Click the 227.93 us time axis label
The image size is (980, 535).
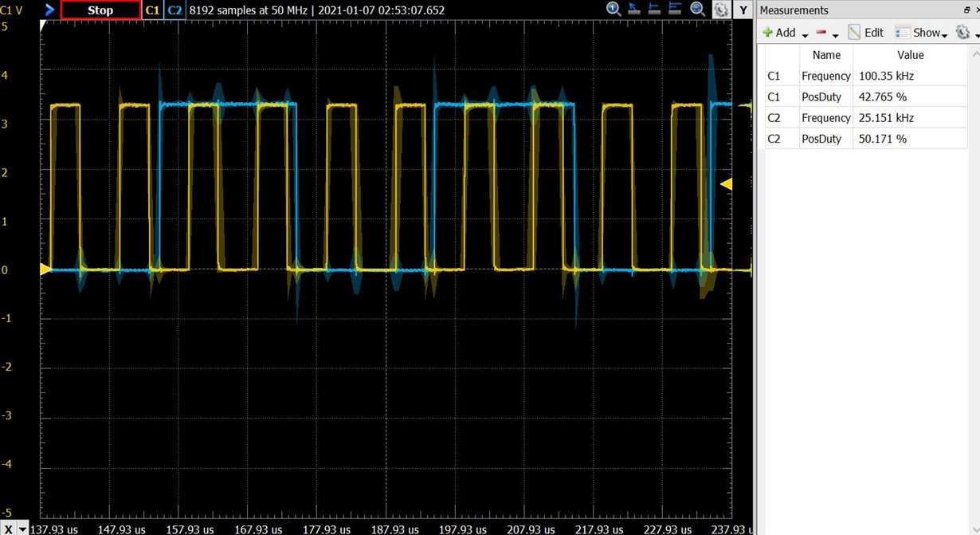(x=667, y=529)
